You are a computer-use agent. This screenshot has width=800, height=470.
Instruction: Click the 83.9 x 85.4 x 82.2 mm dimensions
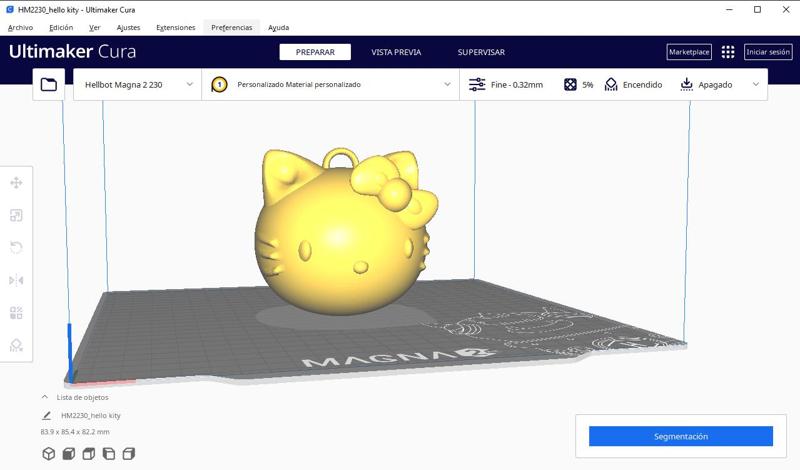click(x=75, y=432)
